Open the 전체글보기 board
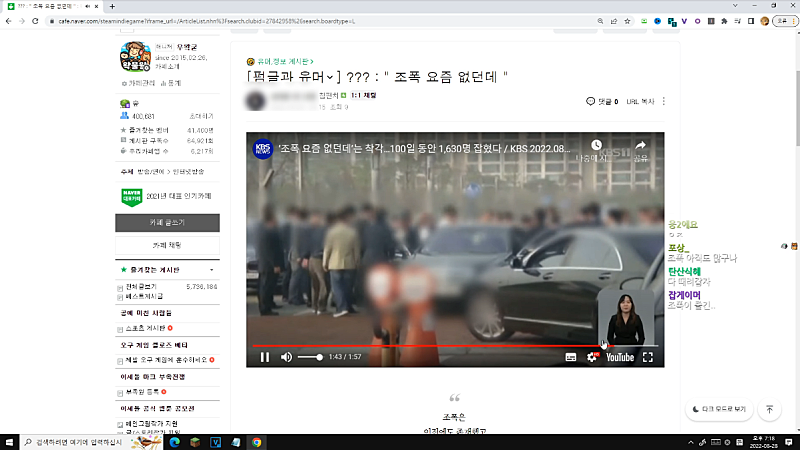 [141, 287]
